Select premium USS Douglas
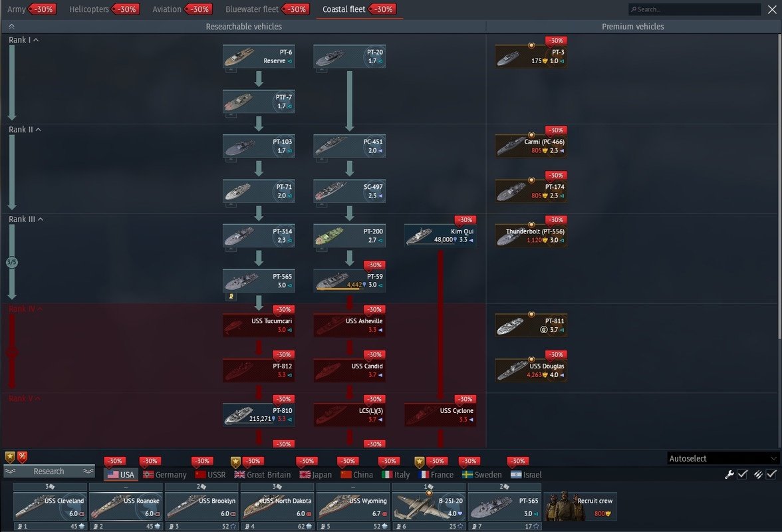782x532 pixels. [531, 370]
